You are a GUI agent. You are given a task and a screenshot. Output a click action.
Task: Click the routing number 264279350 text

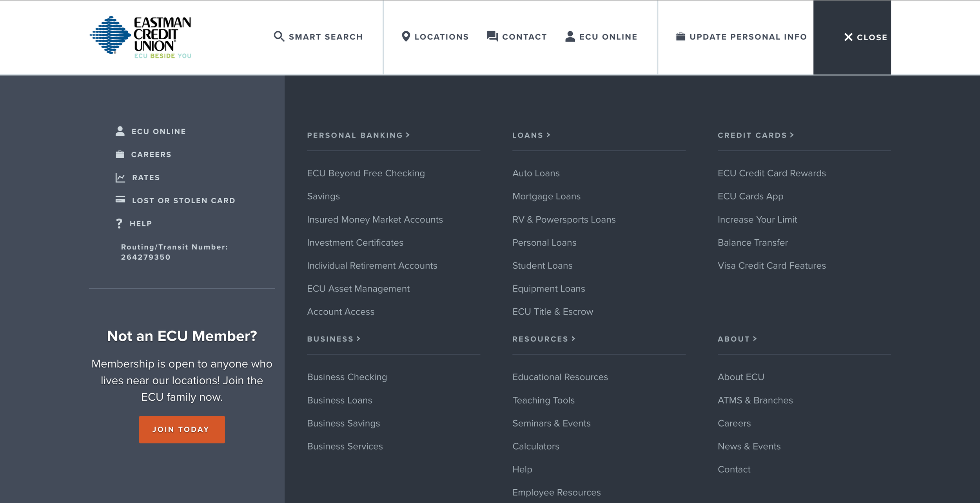145,257
